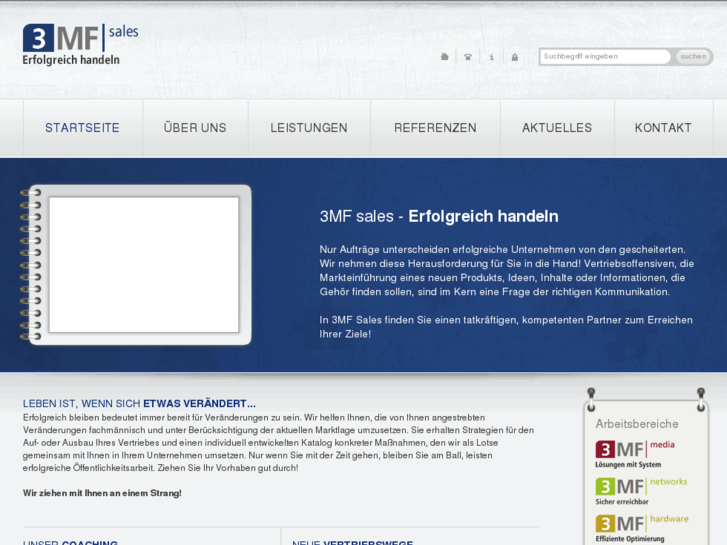Screen dimensions: 727x545
Task: Open the Kontakt menu item
Action: click(663, 128)
